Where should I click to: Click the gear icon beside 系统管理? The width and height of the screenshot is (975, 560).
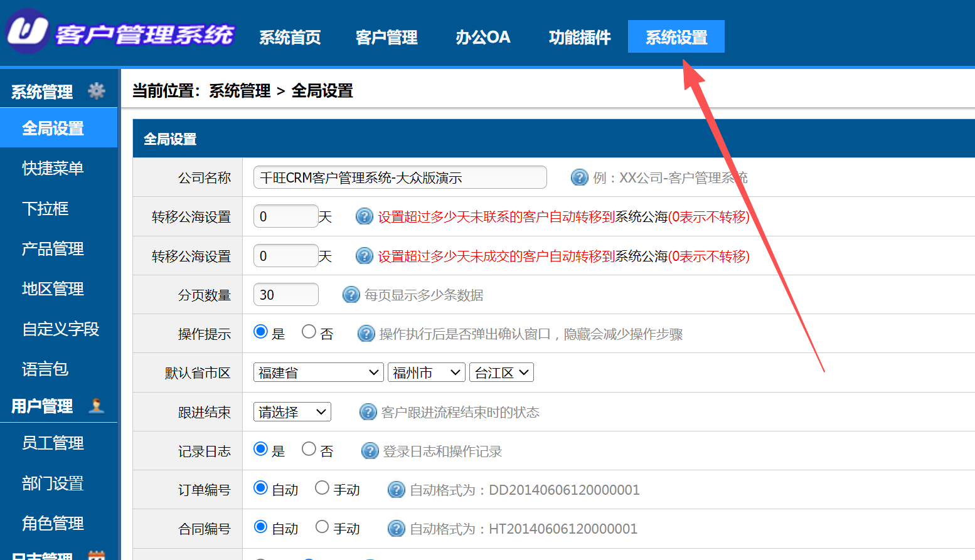[x=97, y=91]
